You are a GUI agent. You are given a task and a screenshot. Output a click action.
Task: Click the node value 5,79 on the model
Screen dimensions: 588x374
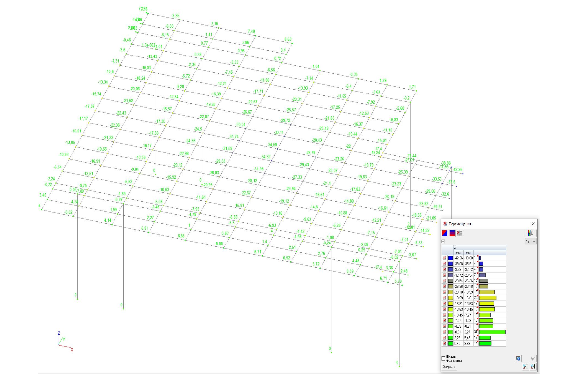point(398,281)
